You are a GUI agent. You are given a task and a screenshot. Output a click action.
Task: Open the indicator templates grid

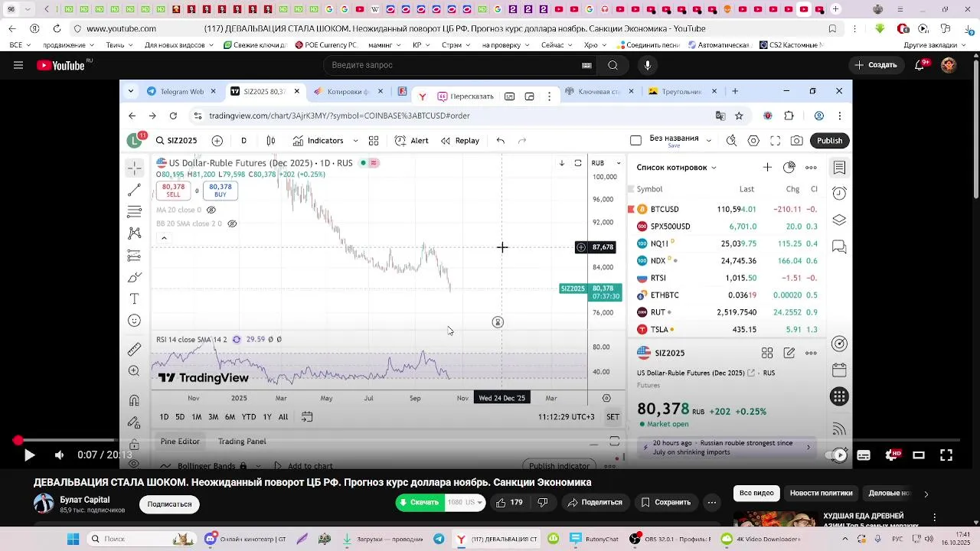(374, 141)
